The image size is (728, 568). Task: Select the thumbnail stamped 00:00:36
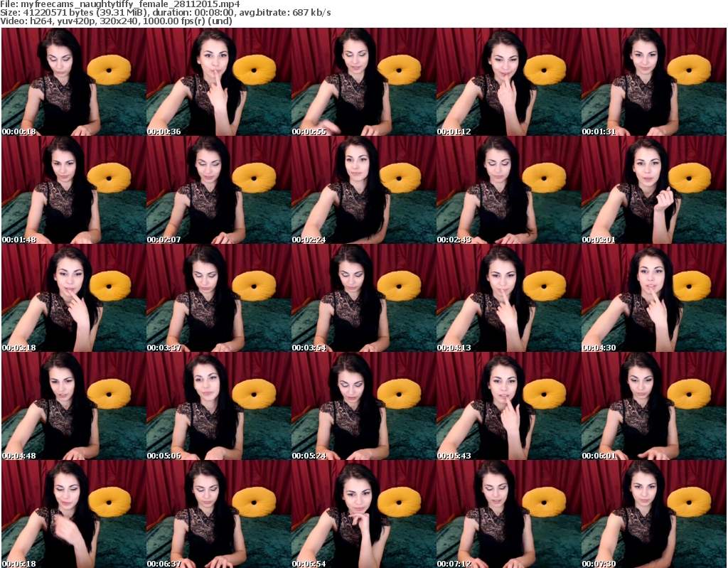(x=219, y=82)
